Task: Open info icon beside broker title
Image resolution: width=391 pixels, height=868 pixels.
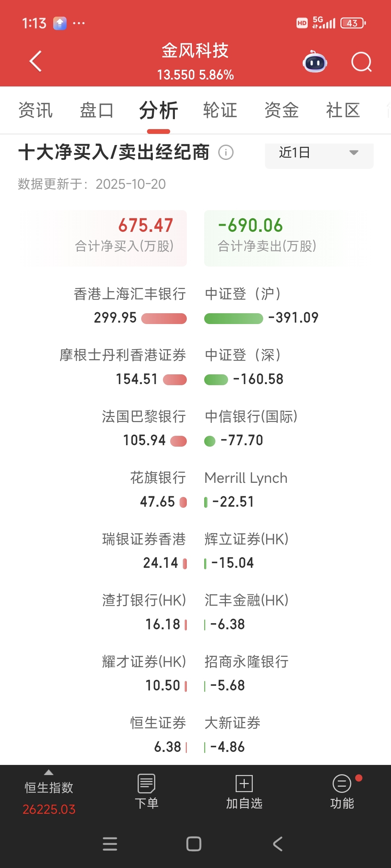Action: [226, 152]
